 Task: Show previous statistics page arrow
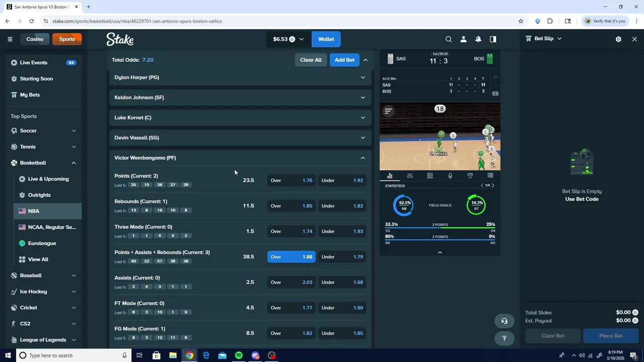(481, 186)
